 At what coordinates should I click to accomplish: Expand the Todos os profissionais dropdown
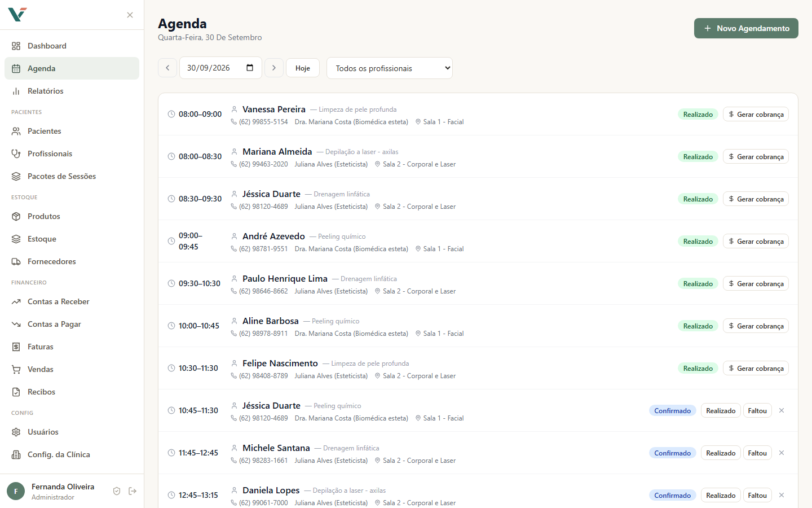(x=390, y=68)
